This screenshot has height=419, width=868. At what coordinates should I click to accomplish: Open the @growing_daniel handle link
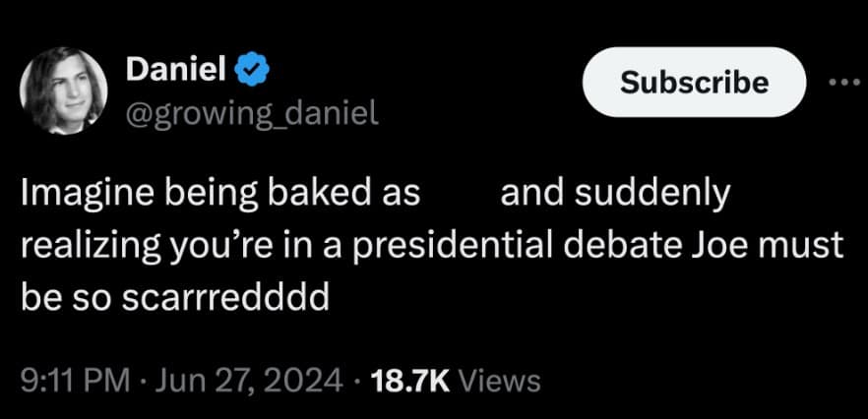pos(251,114)
